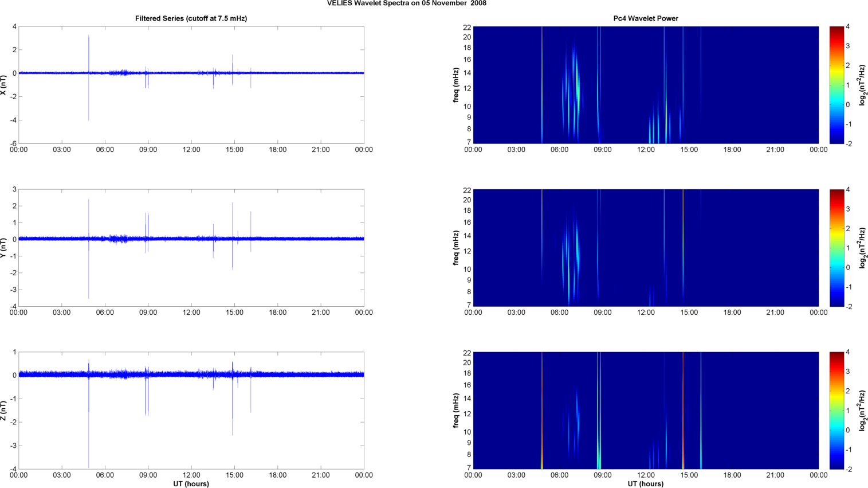Click the Z (nT) axis label
The image size is (868, 488).
click(x=3, y=411)
